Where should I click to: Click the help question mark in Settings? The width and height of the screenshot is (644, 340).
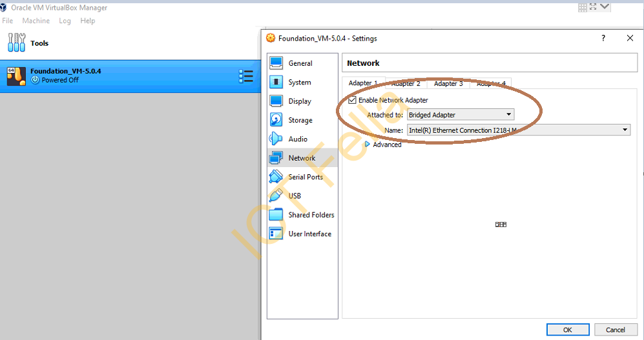click(603, 38)
